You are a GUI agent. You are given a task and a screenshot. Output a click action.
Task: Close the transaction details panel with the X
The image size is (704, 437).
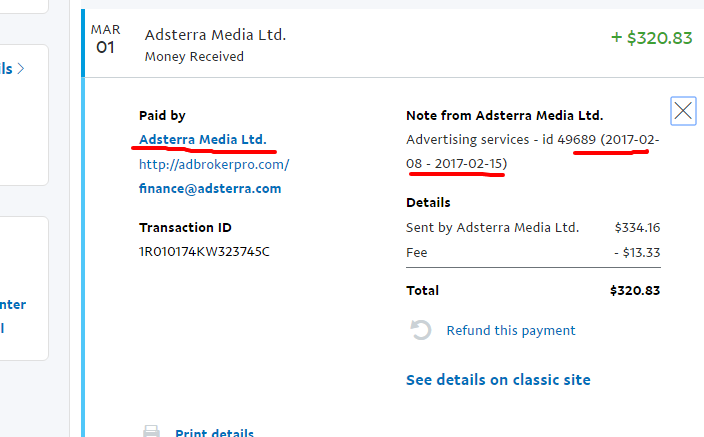(x=683, y=111)
